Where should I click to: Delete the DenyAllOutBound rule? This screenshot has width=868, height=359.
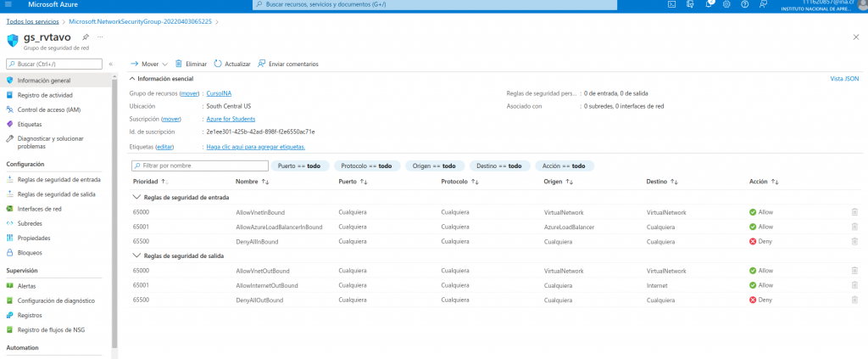pyautogui.click(x=854, y=300)
